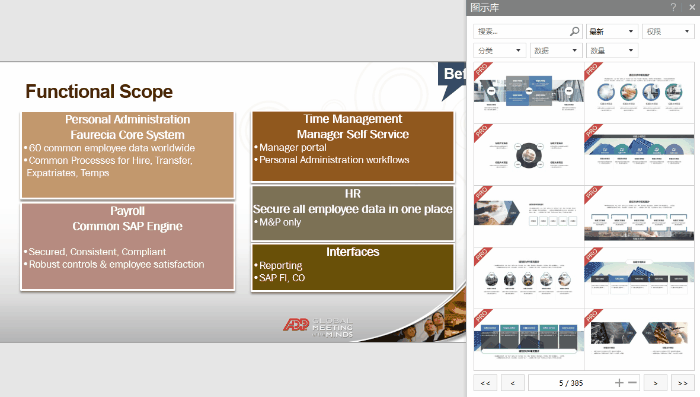Click the 'Common SAP Engine' subtitle
The image size is (700, 397).
pyautogui.click(x=127, y=226)
